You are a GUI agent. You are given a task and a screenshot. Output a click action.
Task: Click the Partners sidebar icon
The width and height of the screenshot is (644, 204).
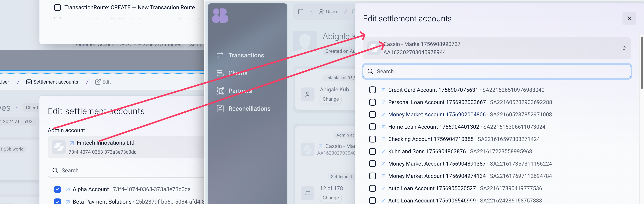(x=220, y=91)
